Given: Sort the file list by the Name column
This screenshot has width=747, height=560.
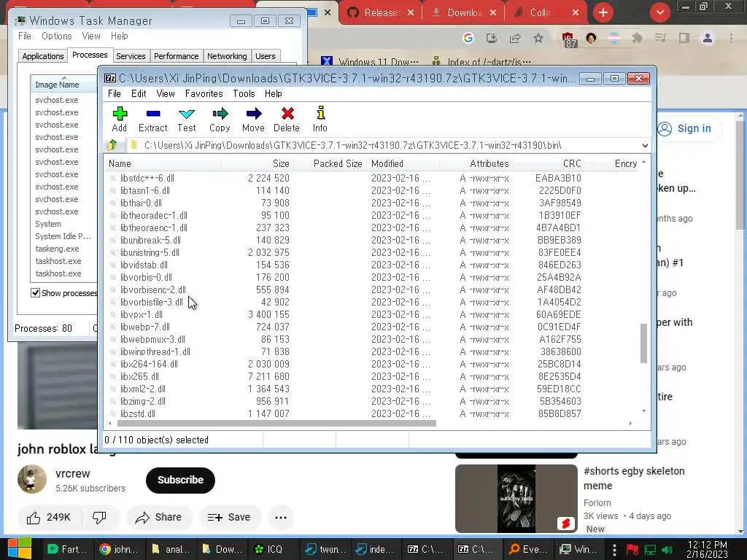Looking at the screenshot, I should [x=163, y=164].
